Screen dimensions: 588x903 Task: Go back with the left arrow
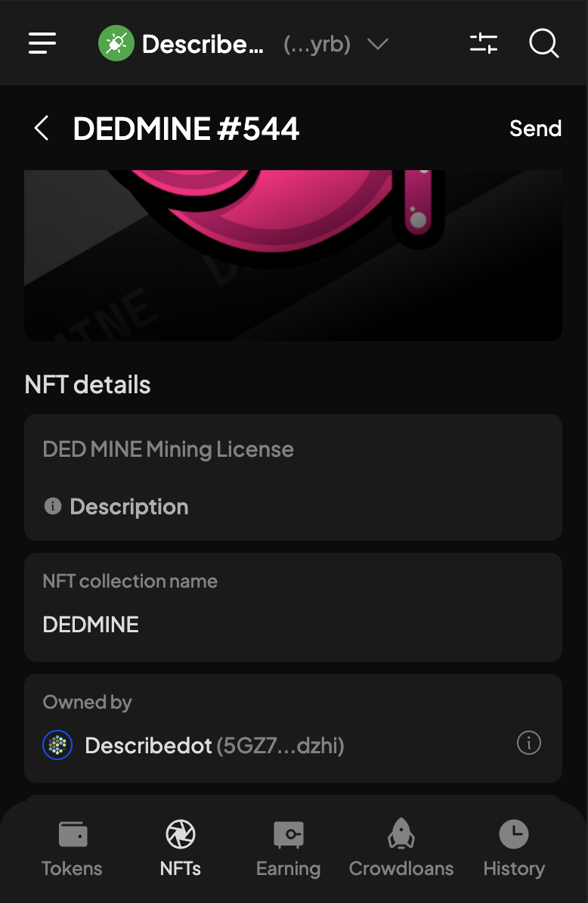click(42, 128)
